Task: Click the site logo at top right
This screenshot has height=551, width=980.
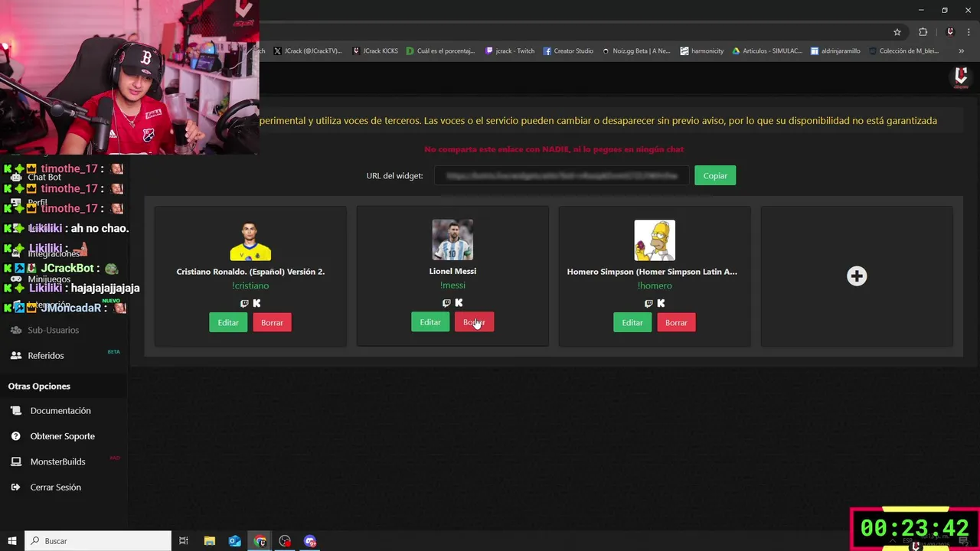Action: click(961, 77)
